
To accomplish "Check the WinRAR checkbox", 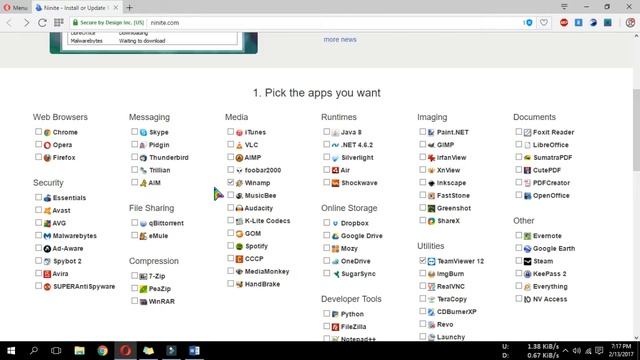I will tap(135, 301).
